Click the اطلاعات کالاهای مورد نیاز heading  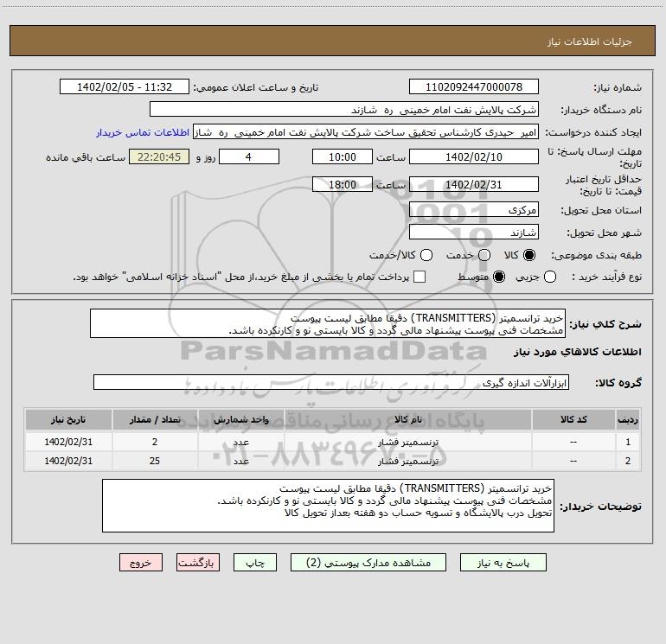[578, 352]
